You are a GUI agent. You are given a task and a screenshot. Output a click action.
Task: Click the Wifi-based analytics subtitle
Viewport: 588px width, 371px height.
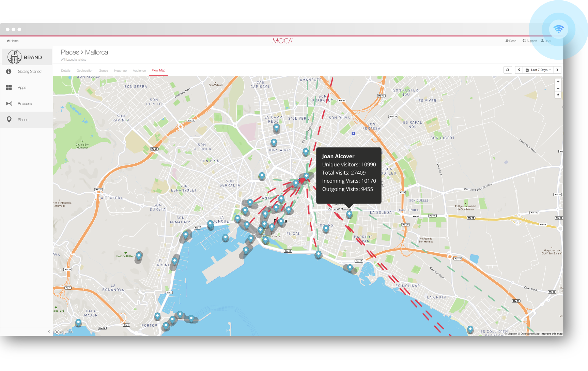[74, 60]
